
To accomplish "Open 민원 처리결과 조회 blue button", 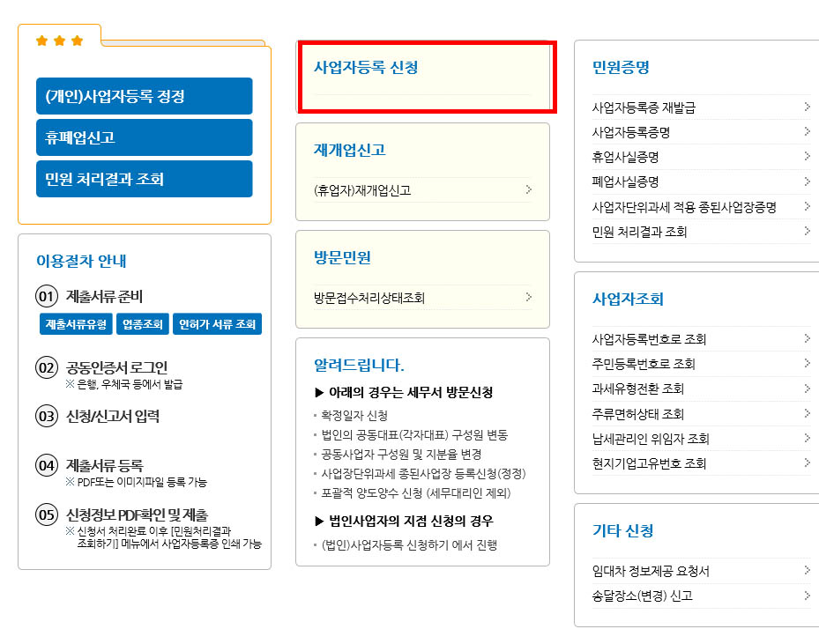I will point(145,179).
